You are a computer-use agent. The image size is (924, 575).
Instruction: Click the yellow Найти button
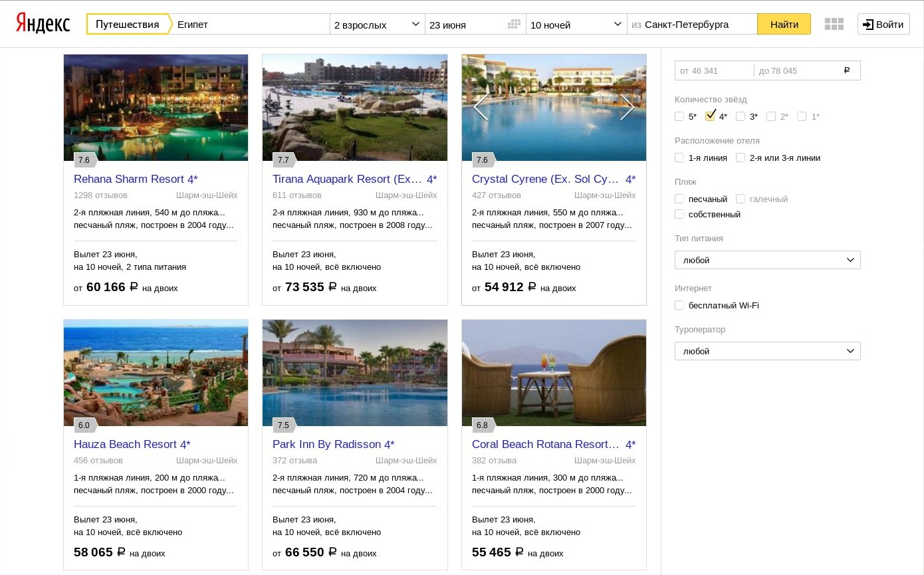(784, 25)
